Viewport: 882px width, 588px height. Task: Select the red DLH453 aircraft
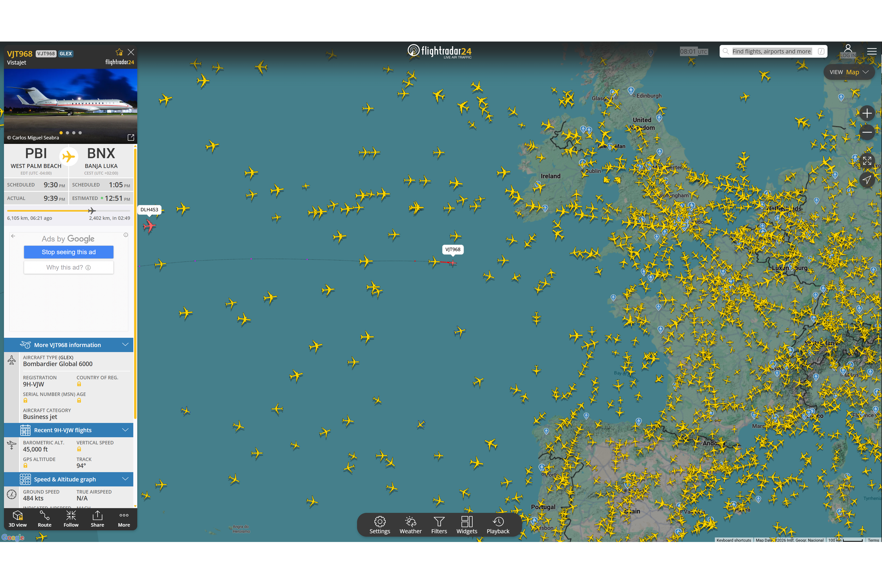(149, 226)
